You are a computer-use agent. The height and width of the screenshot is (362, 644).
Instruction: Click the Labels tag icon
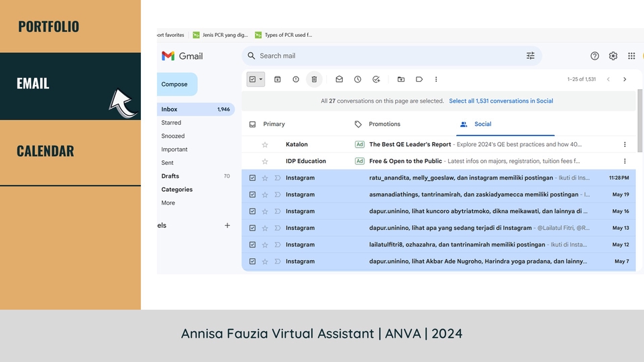(419, 79)
